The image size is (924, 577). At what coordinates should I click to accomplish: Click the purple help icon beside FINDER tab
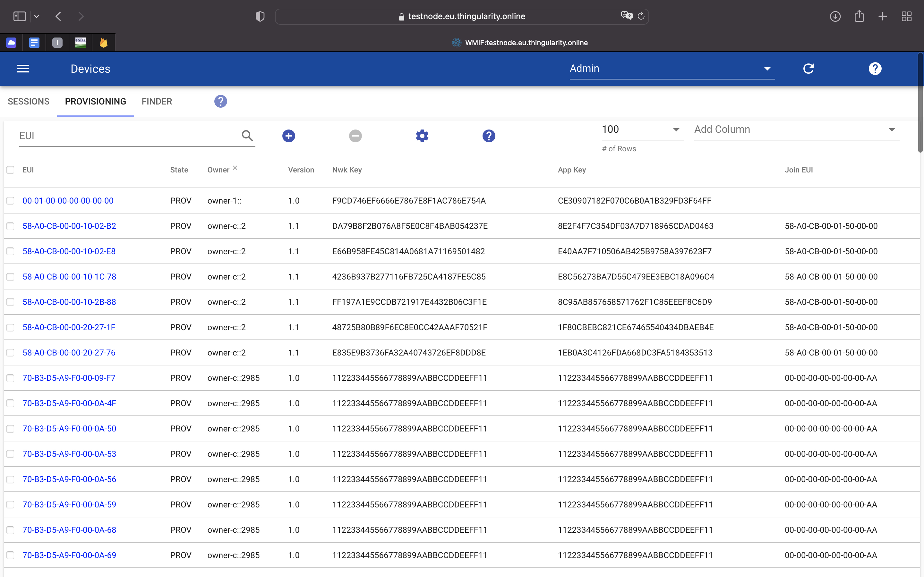[x=220, y=102]
